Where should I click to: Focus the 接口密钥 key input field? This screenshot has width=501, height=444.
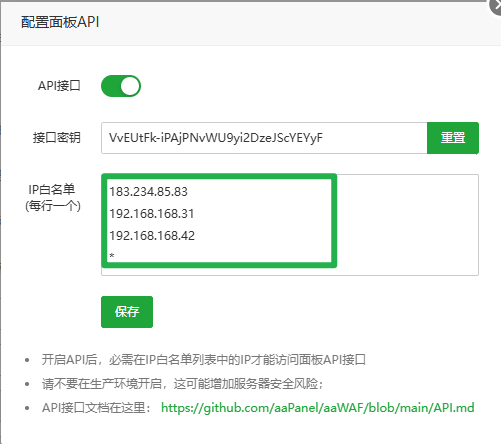264,138
